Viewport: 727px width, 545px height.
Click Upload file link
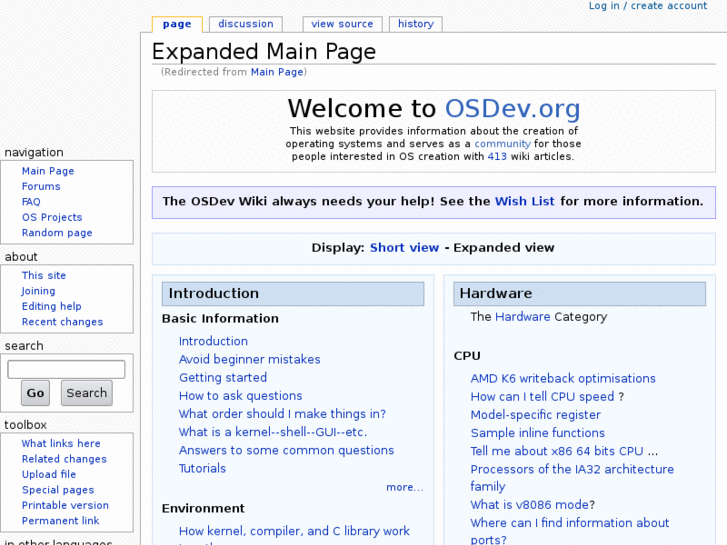(49, 474)
